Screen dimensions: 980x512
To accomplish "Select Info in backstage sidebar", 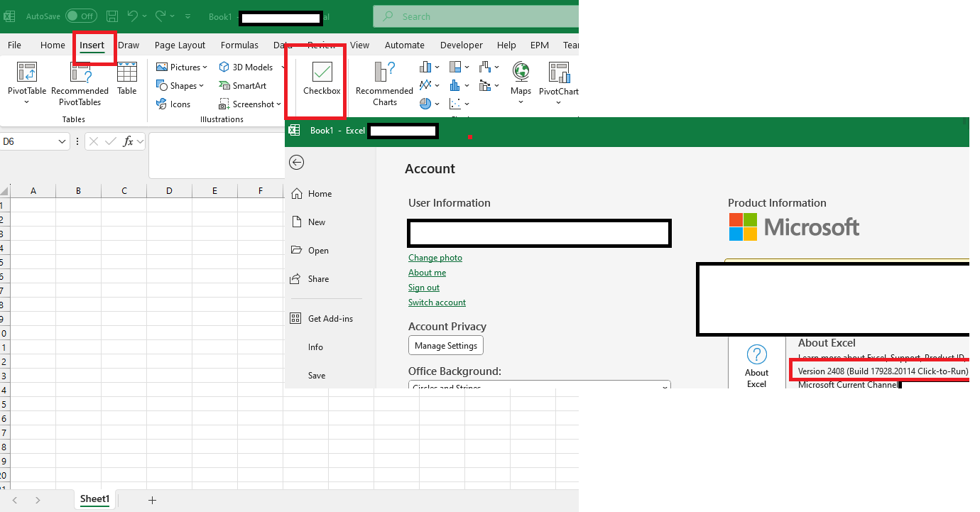I will (315, 347).
